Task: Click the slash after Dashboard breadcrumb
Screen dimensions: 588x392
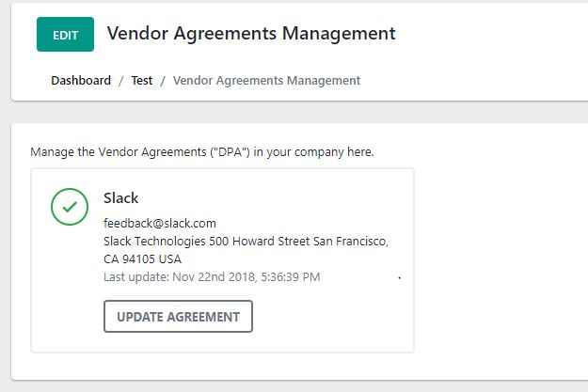Action: 121,81
